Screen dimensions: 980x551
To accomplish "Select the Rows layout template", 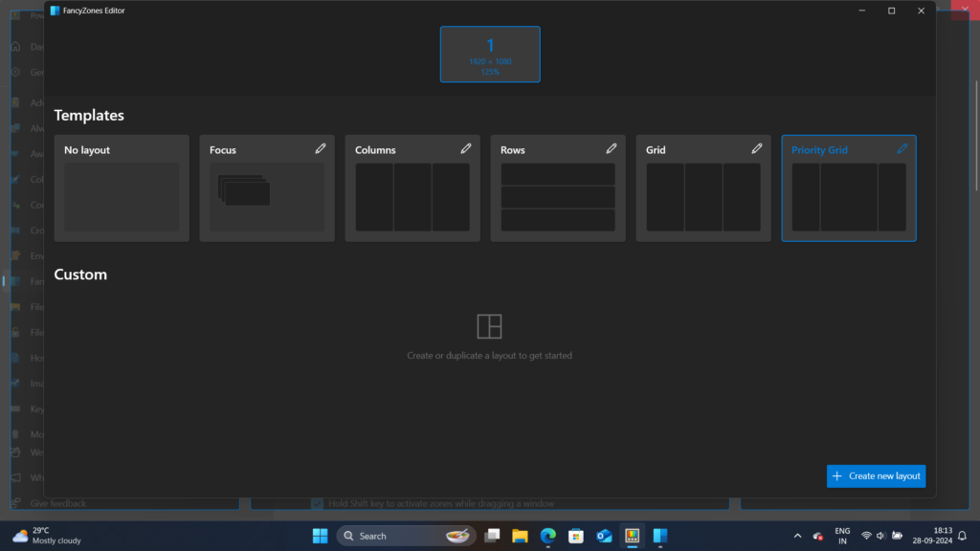I will coord(558,188).
